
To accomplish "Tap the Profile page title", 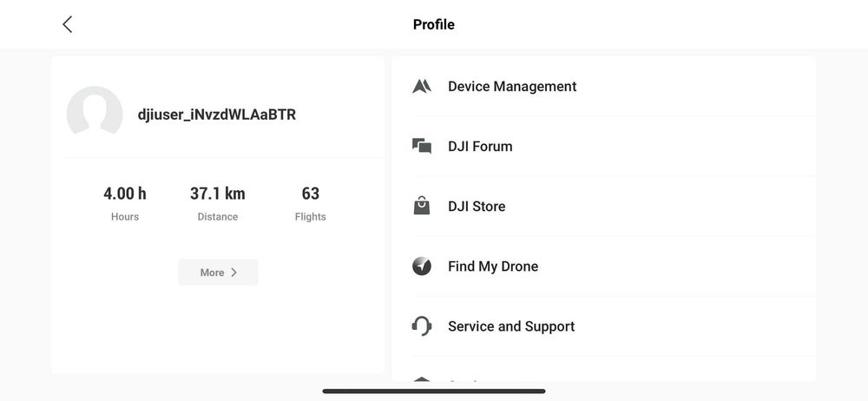I will tap(434, 24).
